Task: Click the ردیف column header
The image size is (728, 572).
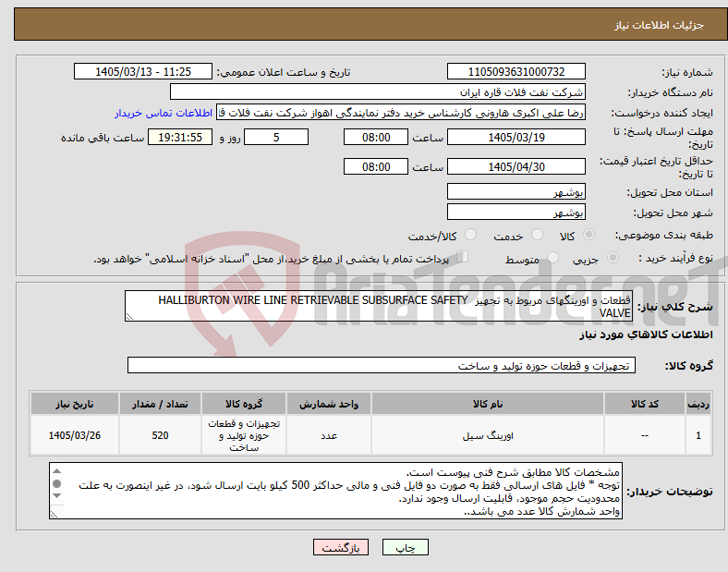Action: point(698,404)
